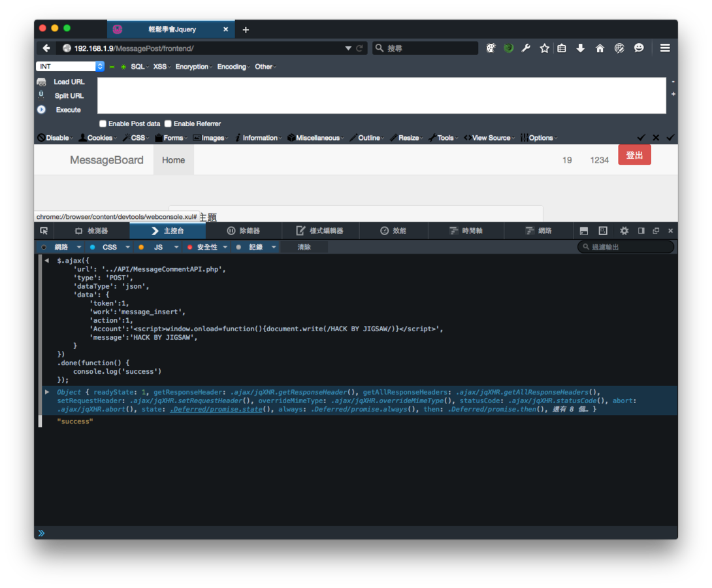Go back with the browser back arrow
This screenshot has width=712, height=588.
click(46, 48)
